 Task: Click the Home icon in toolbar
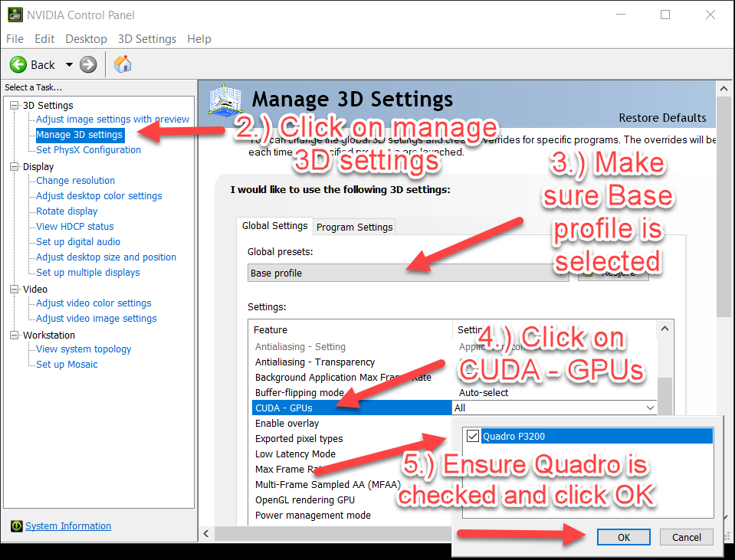(123, 64)
